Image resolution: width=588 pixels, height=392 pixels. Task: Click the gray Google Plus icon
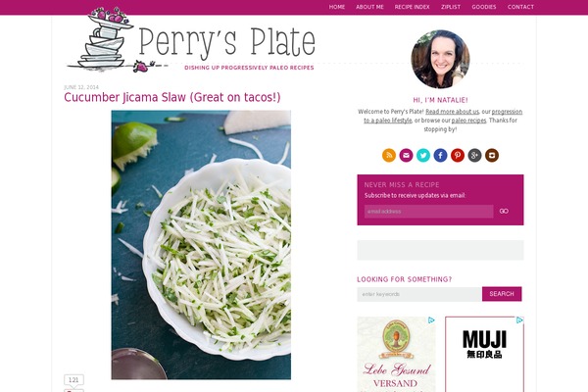coord(474,155)
